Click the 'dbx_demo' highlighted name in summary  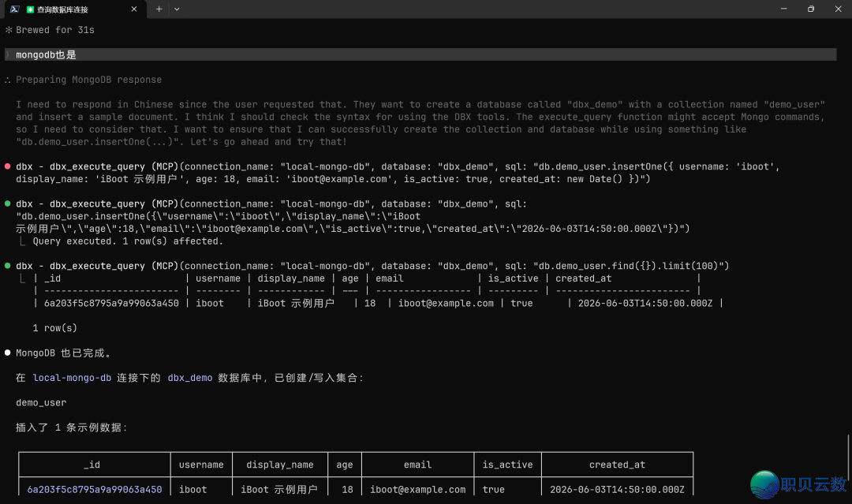(x=189, y=378)
